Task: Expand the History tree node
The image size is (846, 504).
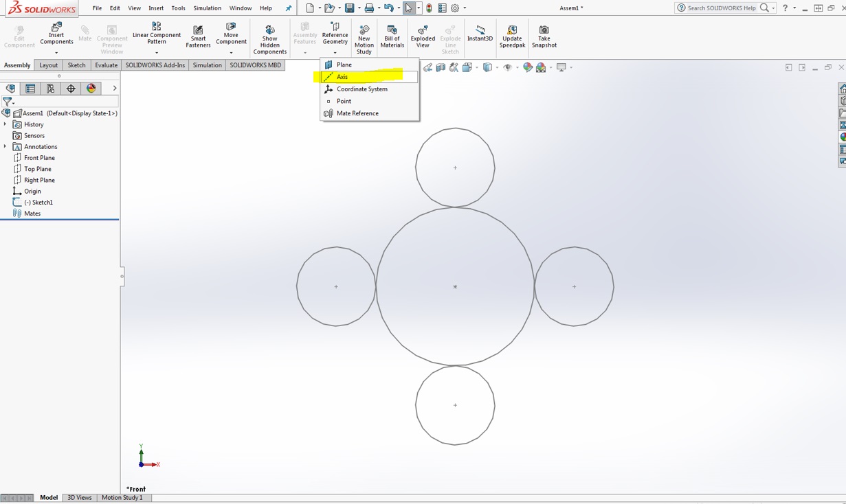Action: click(x=5, y=124)
